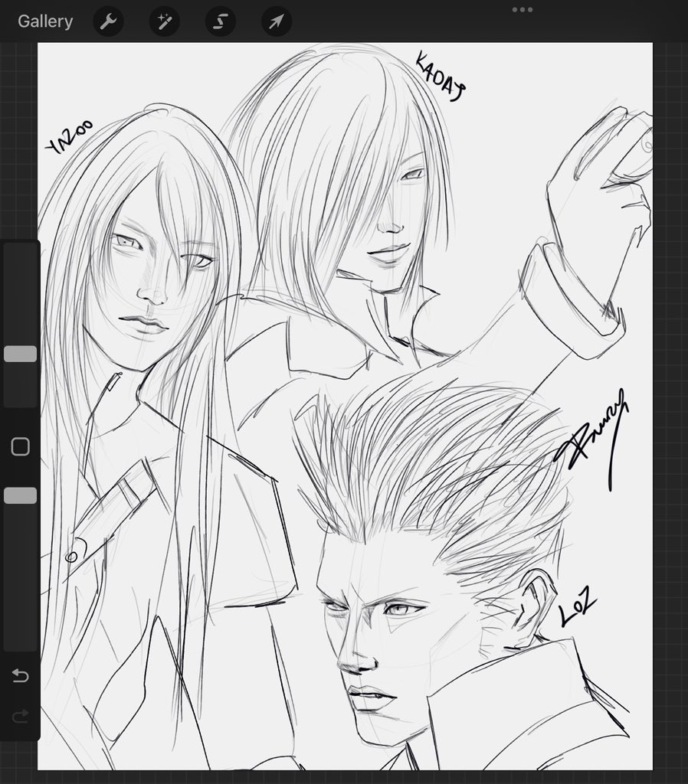Viewport: 688px width, 784px height.
Task: Tap the KADAJ handwritten label
Action: point(441,77)
